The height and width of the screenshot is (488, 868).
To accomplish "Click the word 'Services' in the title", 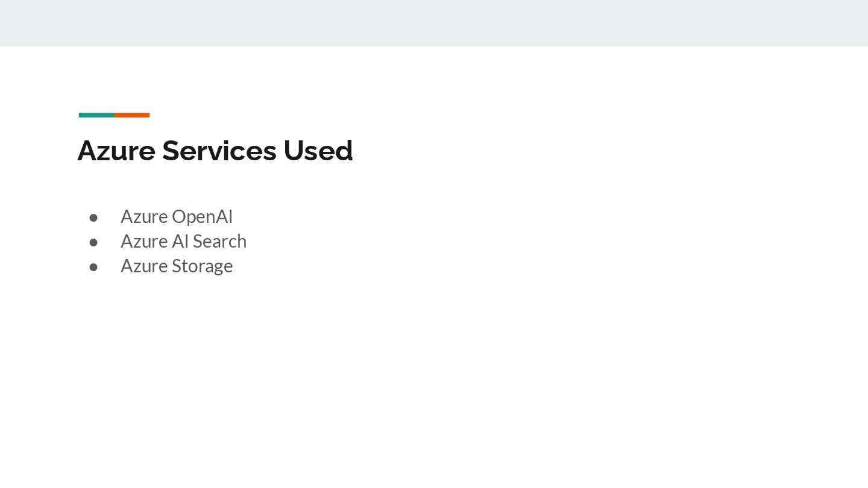I will click(x=219, y=151).
